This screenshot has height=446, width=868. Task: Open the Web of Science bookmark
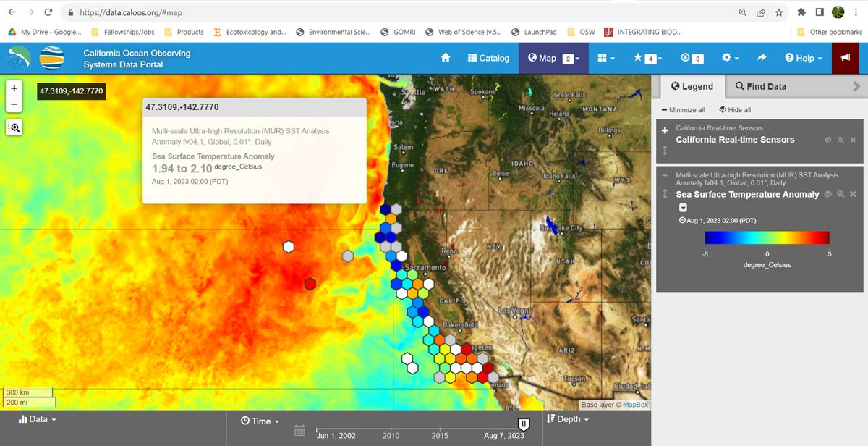click(x=463, y=32)
